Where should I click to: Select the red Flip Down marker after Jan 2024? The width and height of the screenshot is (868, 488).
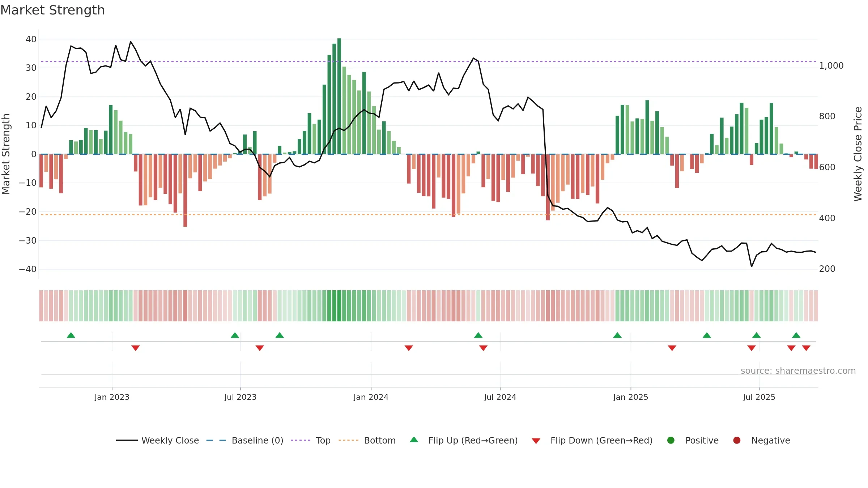409,348
